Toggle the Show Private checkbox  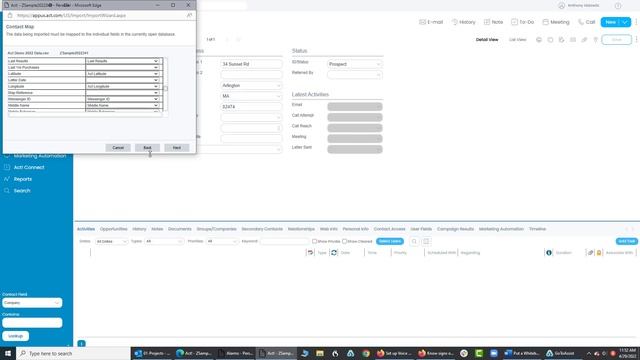coord(314,241)
